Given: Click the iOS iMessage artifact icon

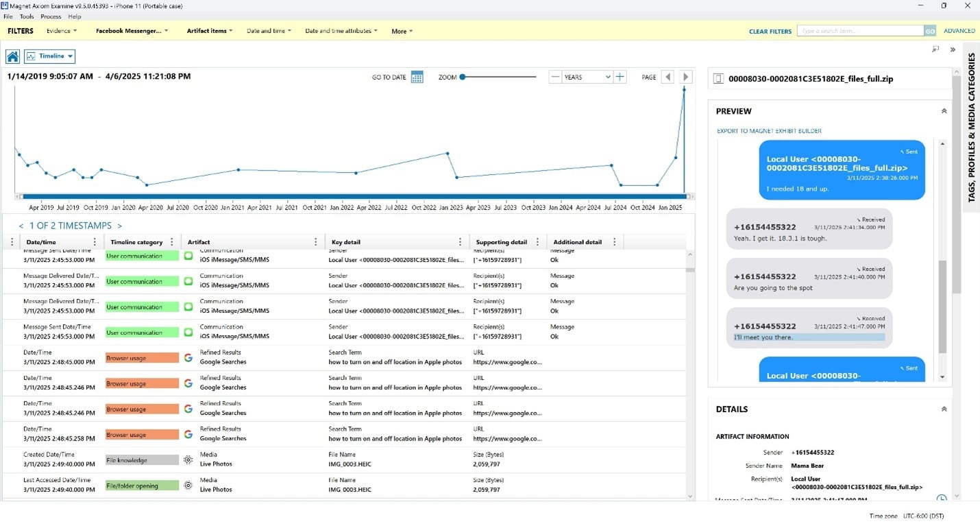Looking at the screenshot, I should [x=188, y=255].
